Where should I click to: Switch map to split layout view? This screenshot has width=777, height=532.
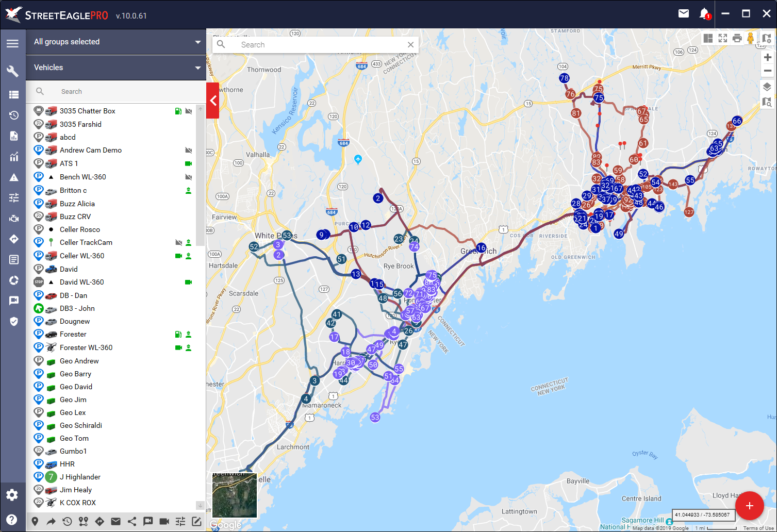click(x=708, y=38)
